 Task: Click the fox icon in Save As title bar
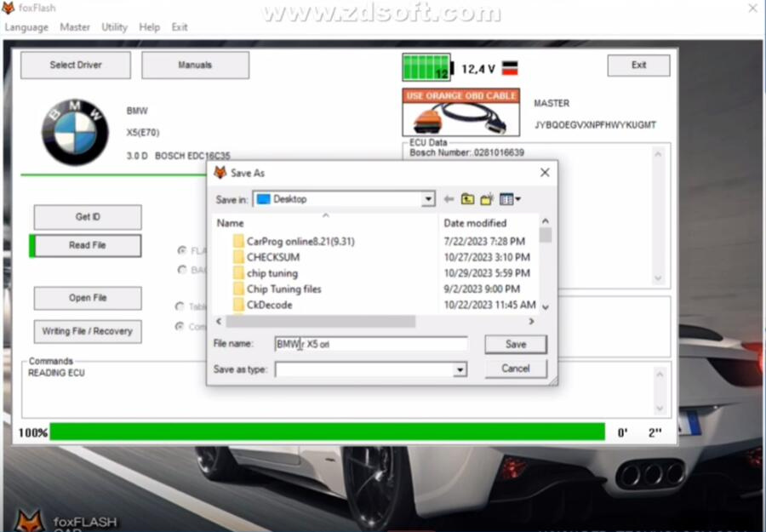220,173
